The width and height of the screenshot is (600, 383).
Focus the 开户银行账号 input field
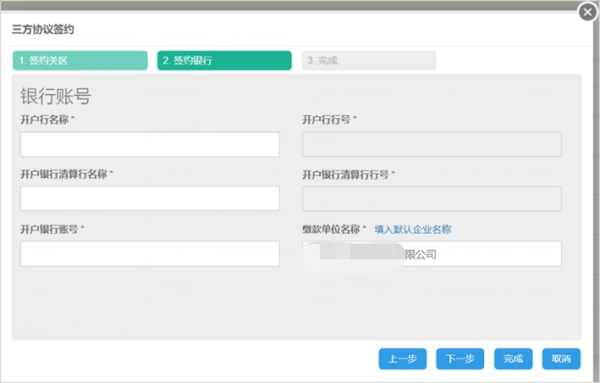coord(150,254)
